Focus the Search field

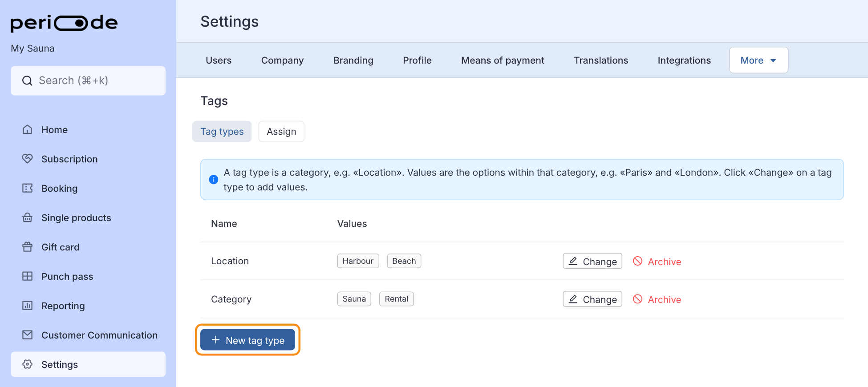click(x=88, y=81)
